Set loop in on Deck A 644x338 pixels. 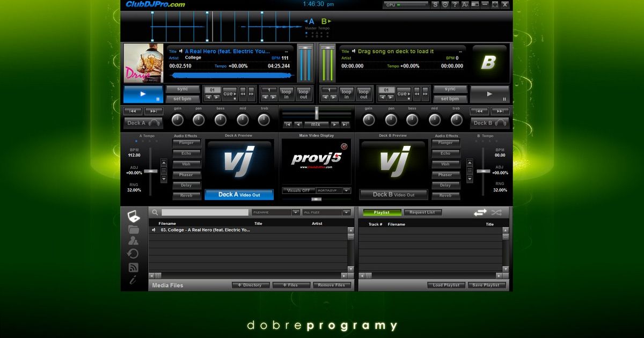coord(287,94)
